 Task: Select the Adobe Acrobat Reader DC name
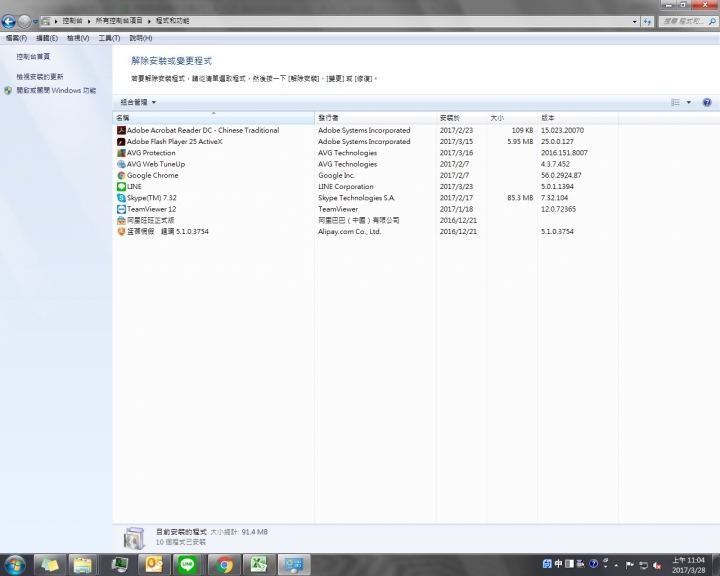pyautogui.click(x=203, y=130)
